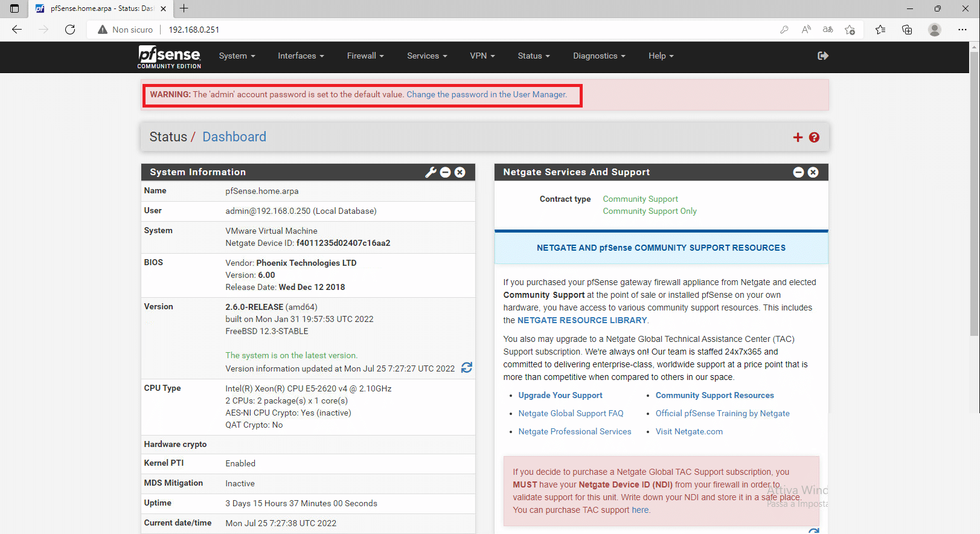This screenshot has height=534, width=980.
Task: Close the pfSense browser tab
Action: (163, 8)
